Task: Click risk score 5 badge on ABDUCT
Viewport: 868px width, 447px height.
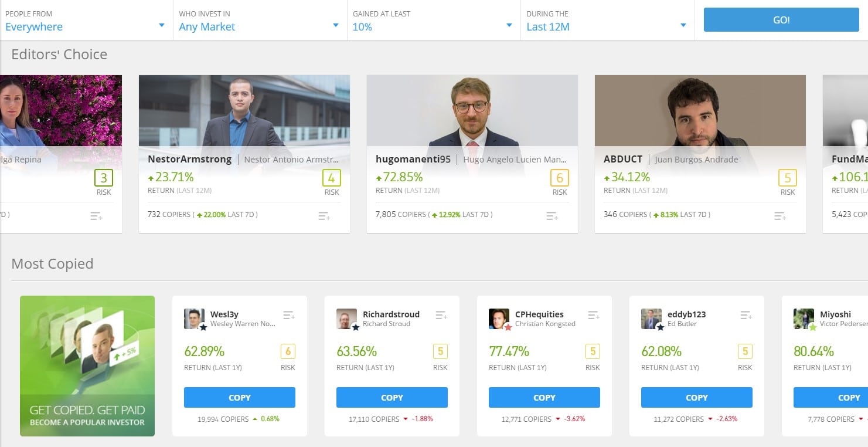Action: point(788,178)
